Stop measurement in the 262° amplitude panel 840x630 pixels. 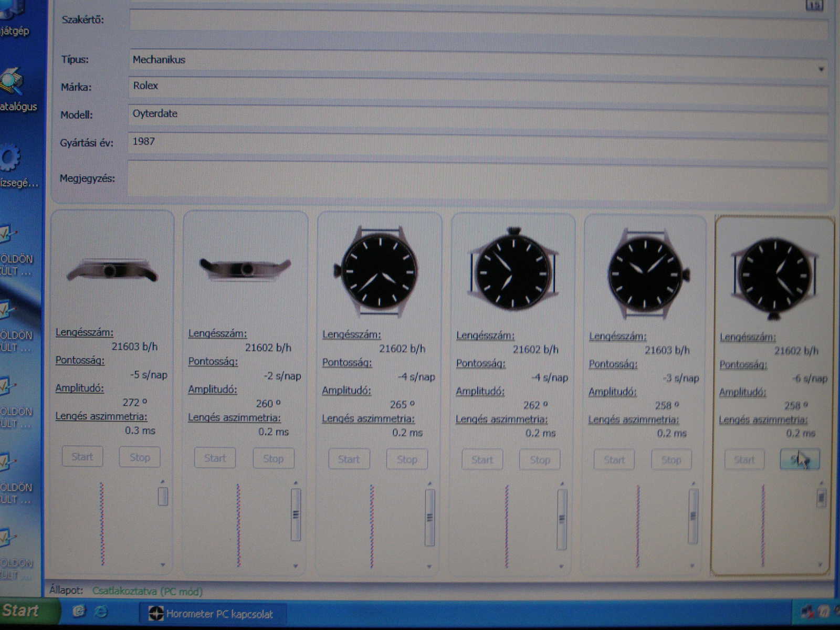tap(540, 460)
